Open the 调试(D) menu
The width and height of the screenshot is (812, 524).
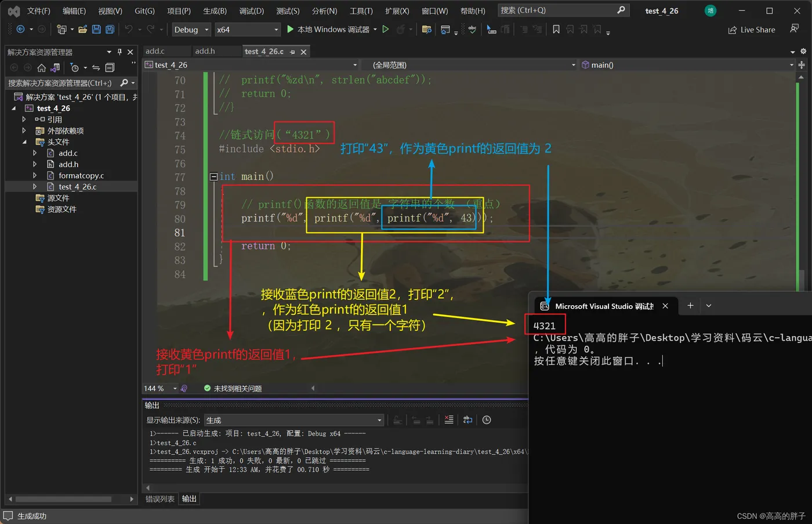(x=251, y=11)
